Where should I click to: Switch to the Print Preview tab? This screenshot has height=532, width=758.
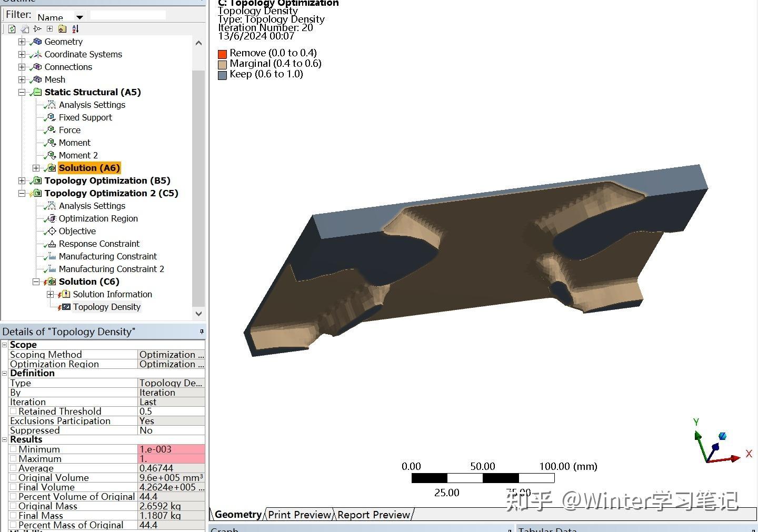[x=298, y=515]
